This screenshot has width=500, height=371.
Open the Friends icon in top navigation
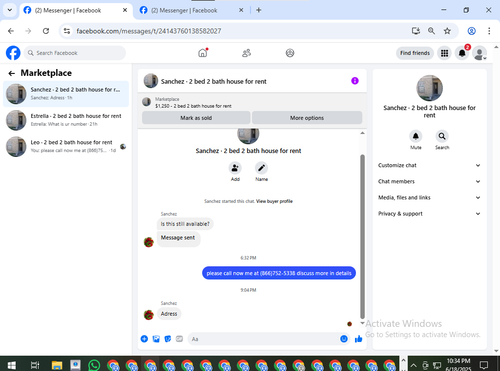pos(246,53)
